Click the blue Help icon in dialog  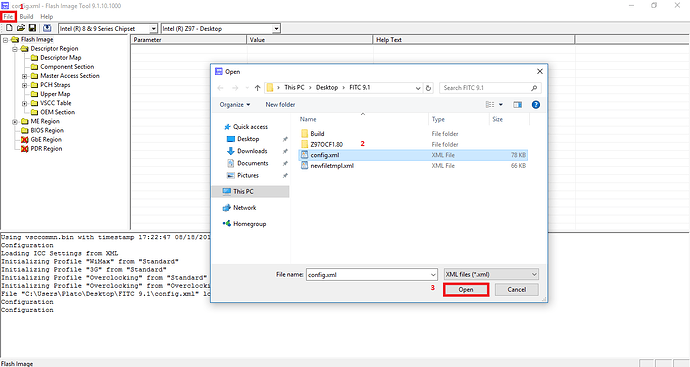[x=536, y=105]
